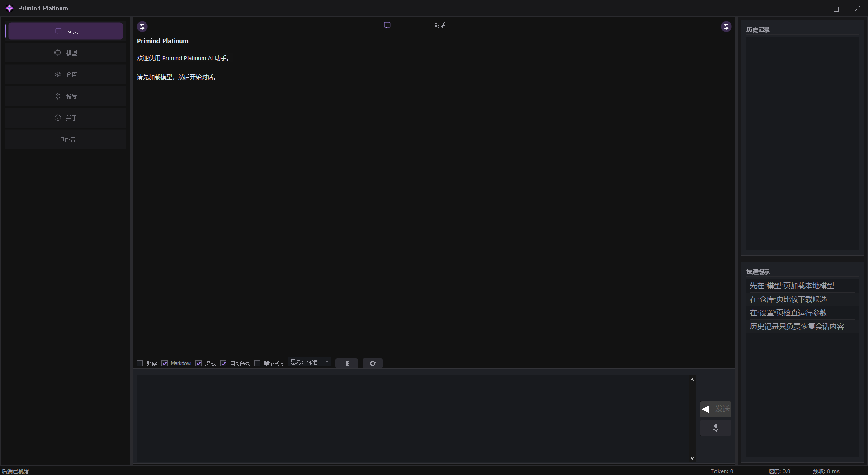Open the 关于 about page
This screenshot has width=868, height=475.
66,118
